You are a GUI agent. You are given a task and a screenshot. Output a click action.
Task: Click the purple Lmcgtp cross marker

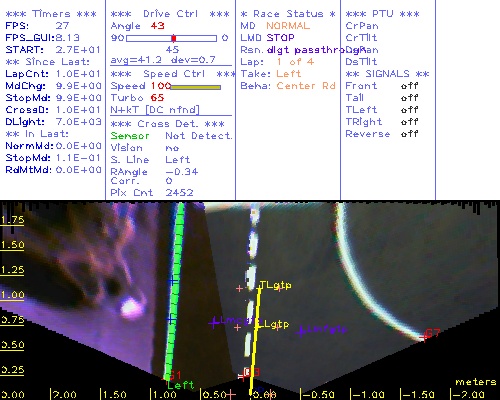pyautogui.click(x=214, y=322)
